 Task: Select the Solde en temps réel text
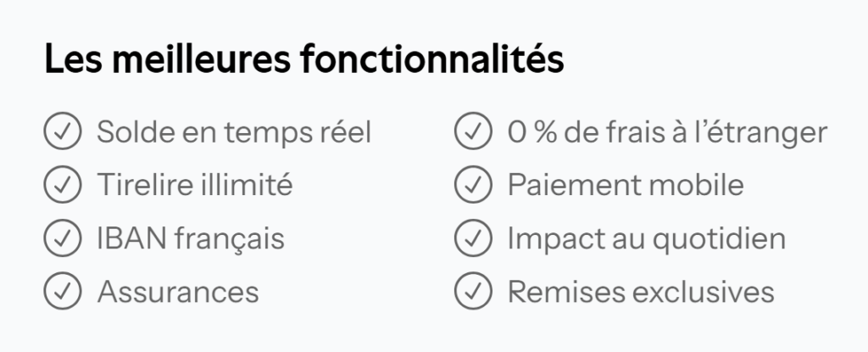[234, 133]
